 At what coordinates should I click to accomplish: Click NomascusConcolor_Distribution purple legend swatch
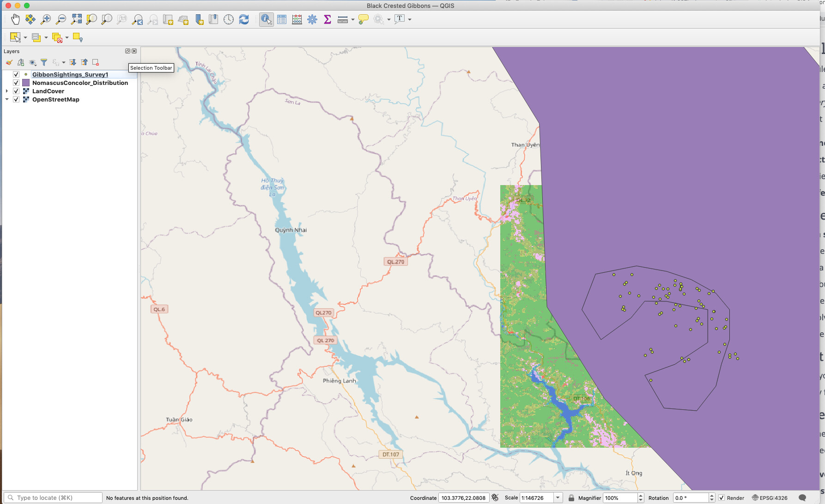(x=26, y=83)
